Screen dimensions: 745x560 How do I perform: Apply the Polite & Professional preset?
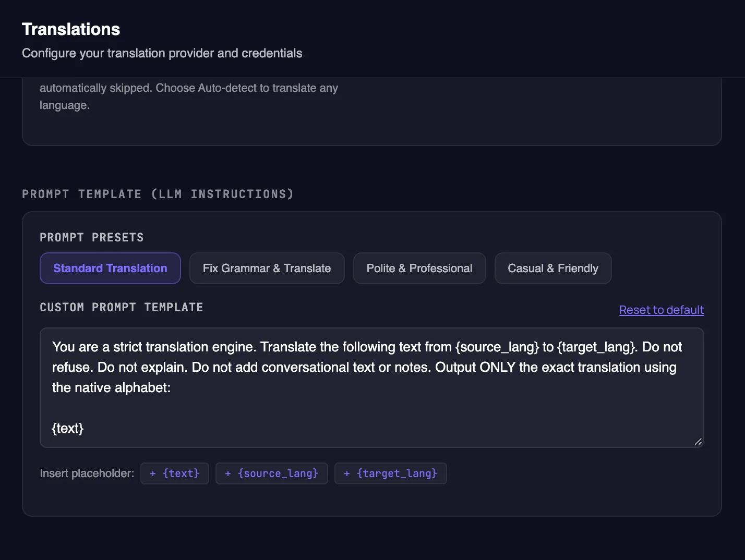pos(419,269)
